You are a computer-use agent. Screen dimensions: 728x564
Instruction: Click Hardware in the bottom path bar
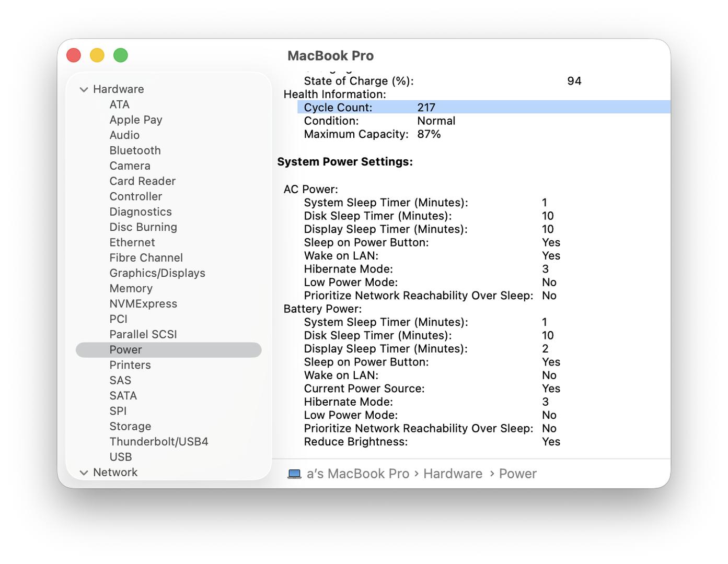[x=453, y=474]
